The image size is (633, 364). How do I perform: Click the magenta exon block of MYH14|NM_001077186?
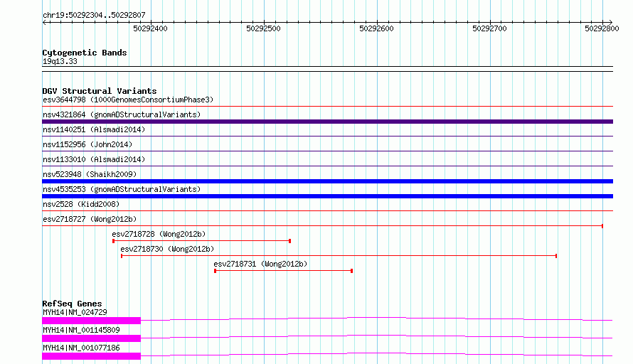(91, 356)
